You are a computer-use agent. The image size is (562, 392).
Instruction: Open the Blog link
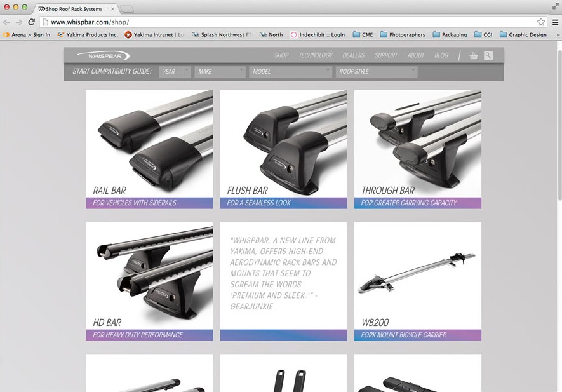(441, 56)
